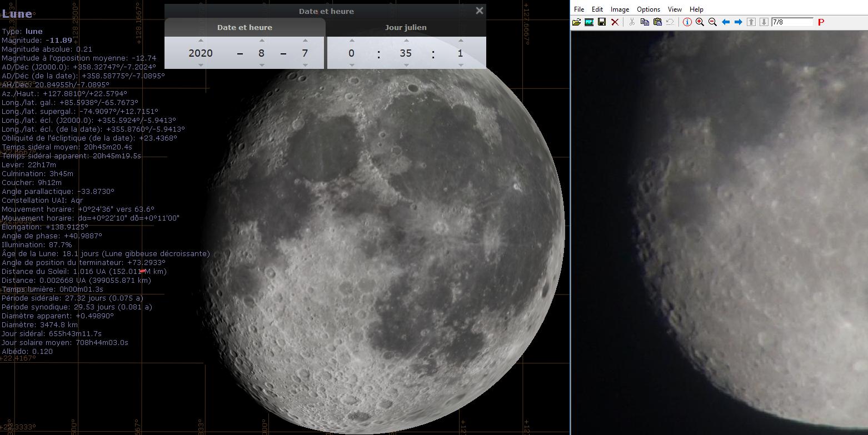This screenshot has height=435, width=868.
Task: Close the Date et heure dialog
Action: 480,11
